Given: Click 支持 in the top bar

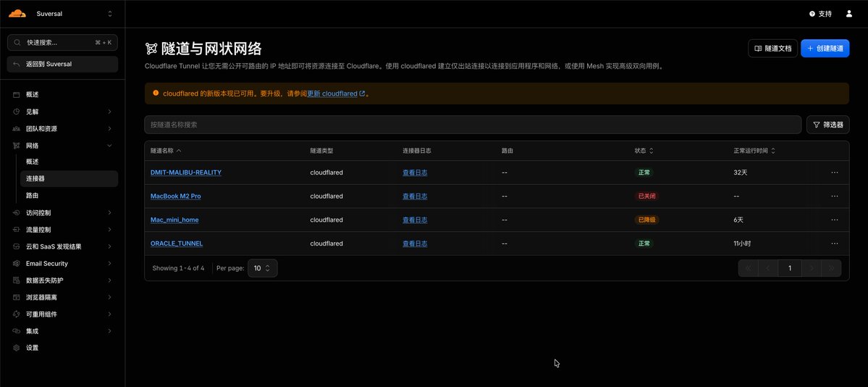Looking at the screenshot, I should (x=820, y=14).
